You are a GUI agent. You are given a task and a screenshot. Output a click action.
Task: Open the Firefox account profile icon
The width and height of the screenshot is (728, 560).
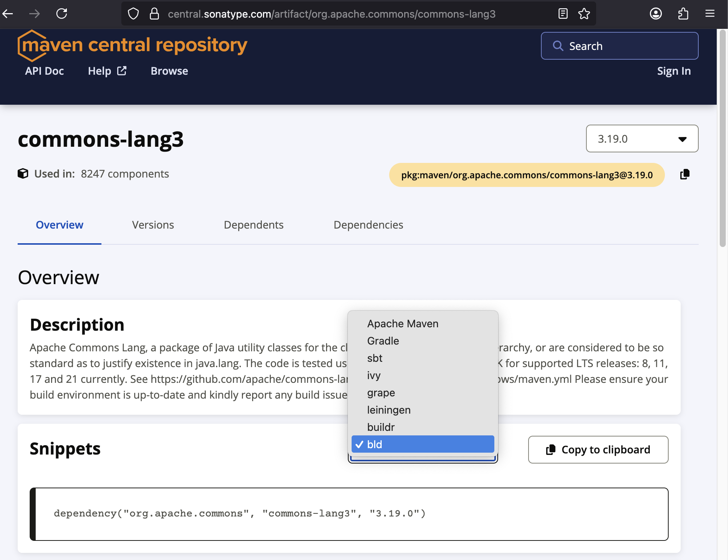click(656, 14)
